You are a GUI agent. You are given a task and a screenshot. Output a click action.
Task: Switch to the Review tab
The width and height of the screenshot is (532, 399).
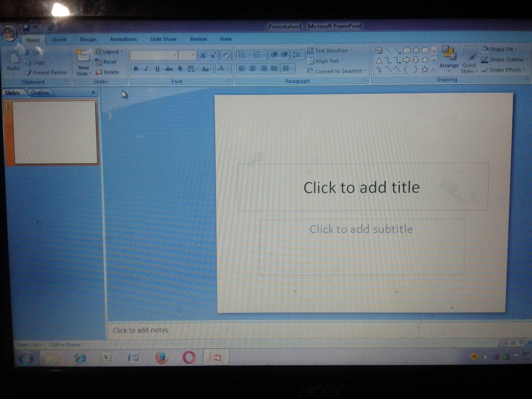point(199,39)
